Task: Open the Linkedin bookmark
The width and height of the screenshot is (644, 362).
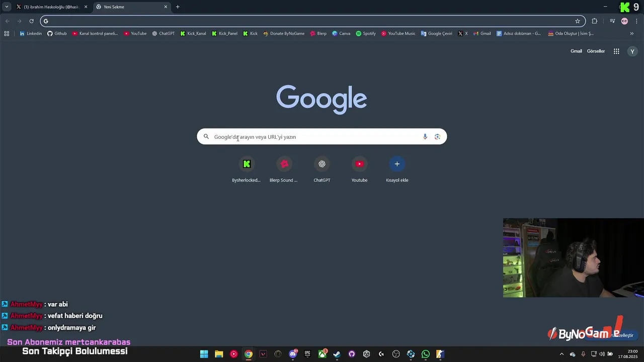Action: 31,34
